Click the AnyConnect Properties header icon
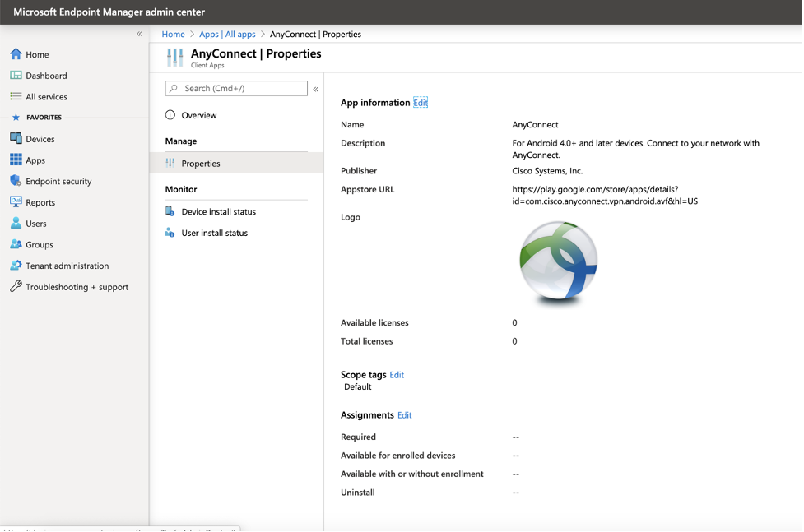Viewport: 804px width, 532px height. click(174, 58)
